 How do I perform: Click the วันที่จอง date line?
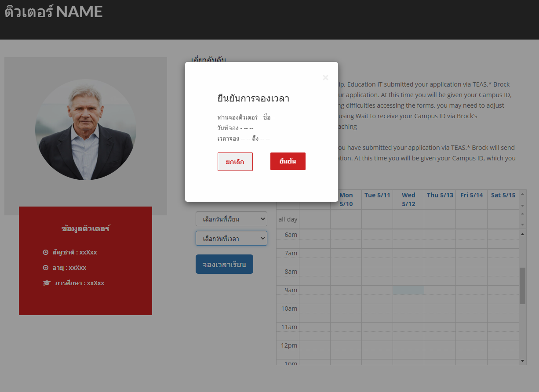click(x=235, y=128)
